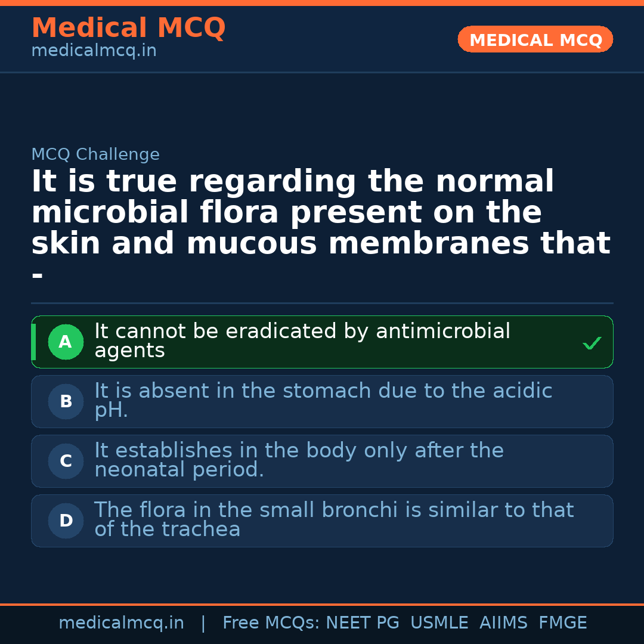
Task: Click the green accent bar on option A
Action: (33, 342)
